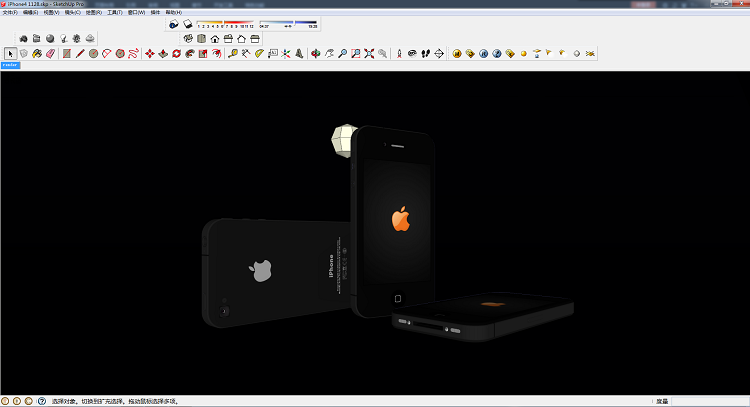Viewport: 750px width, 407px height.
Task: Select the pink Eraser tool
Action: (51, 54)
